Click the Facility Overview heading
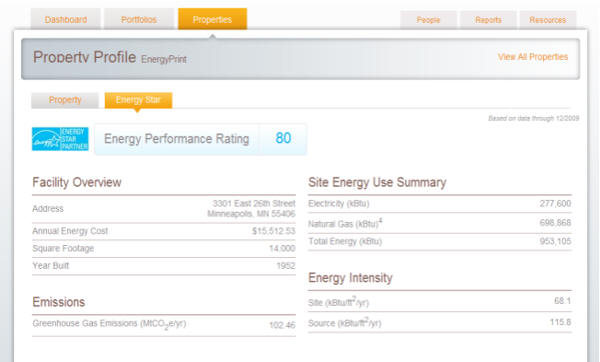This screenshot has width=600, height=362. 77,182
